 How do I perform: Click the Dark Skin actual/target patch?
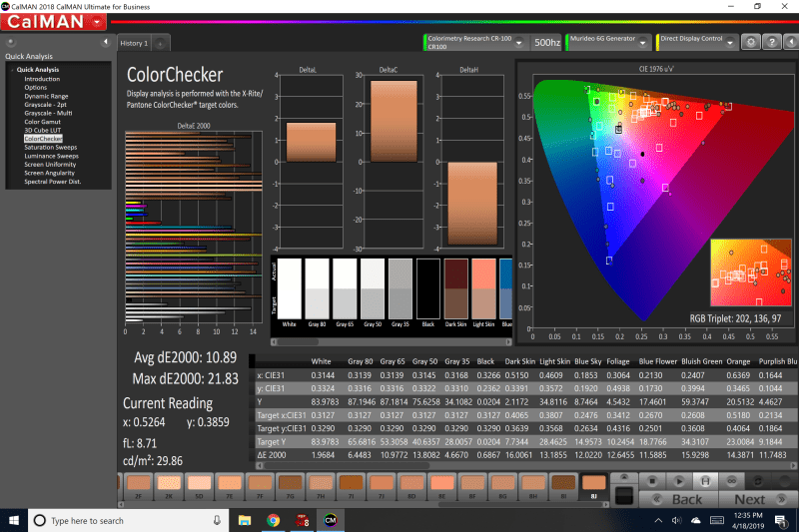tap(455, 289)
